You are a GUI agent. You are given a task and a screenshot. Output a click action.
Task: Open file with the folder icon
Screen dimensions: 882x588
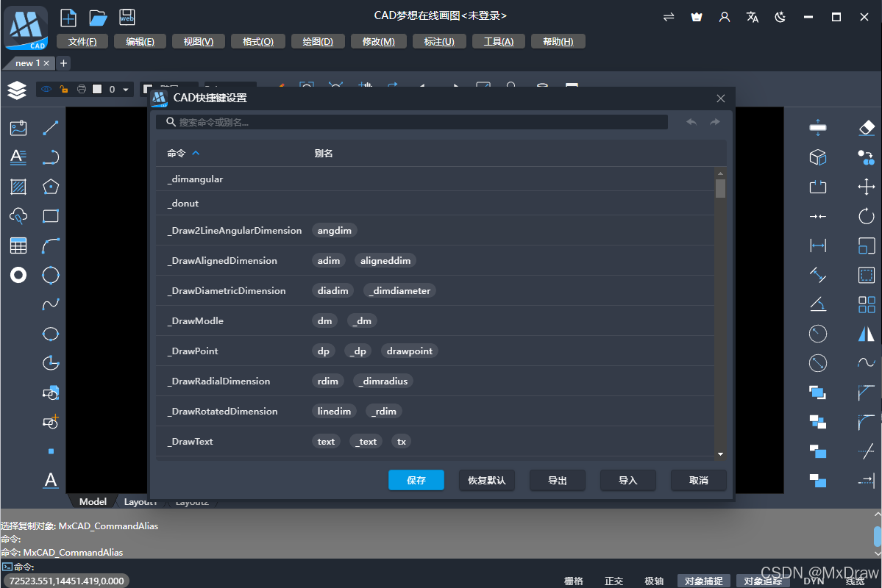point(98,18)
